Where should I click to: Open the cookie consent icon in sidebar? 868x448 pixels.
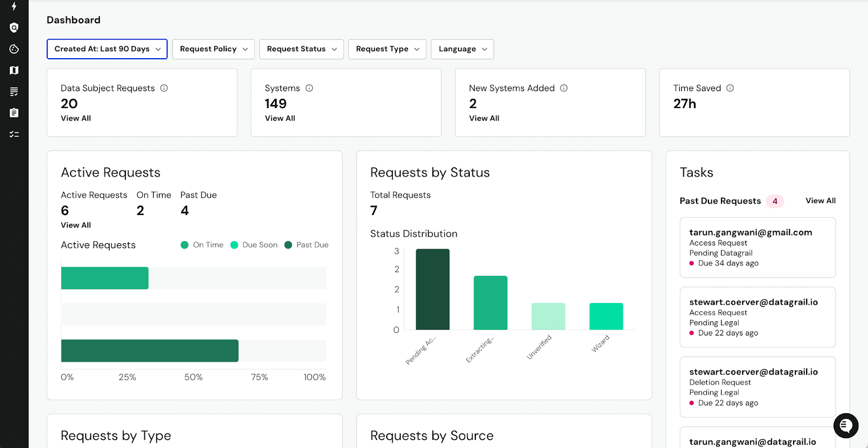[x=14, y=49]
